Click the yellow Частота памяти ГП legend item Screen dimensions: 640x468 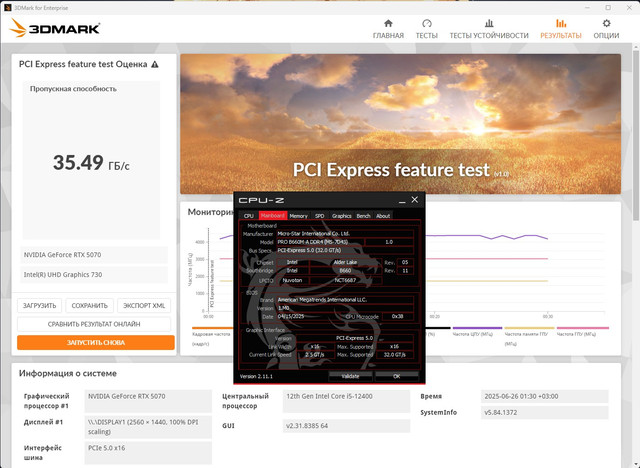coord(529,336)
